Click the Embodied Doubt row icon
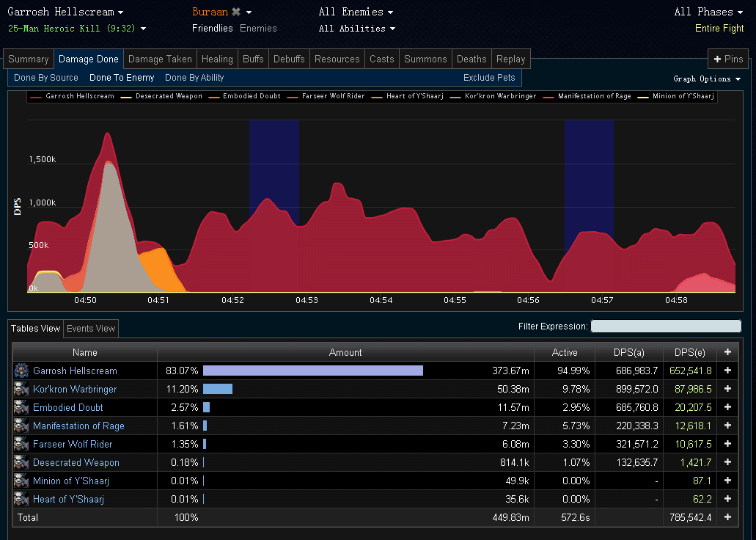Image resolution: width=756 pixels, height=540 pixels. [21, 408]
